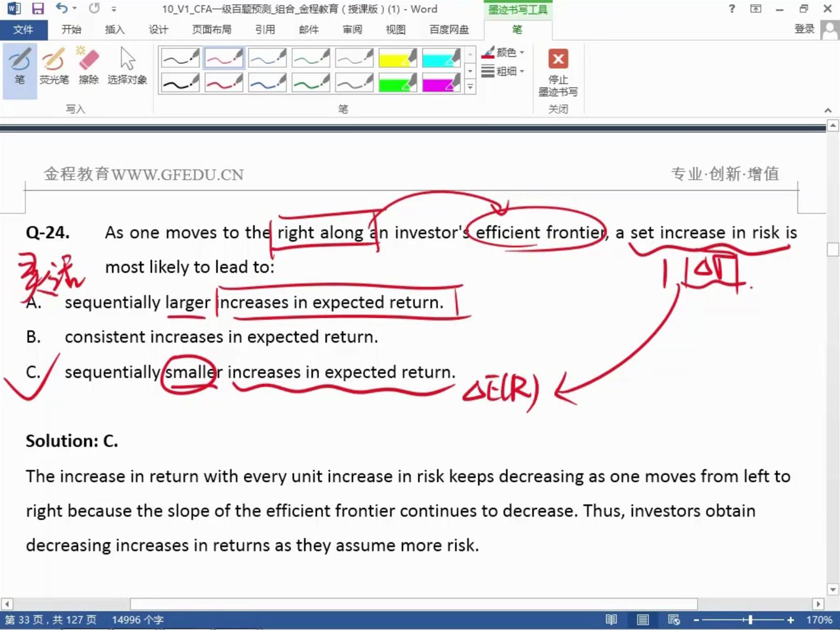
Task: Open the pen Thickness (粗细) dropdown
Action: tap(504, 71)
